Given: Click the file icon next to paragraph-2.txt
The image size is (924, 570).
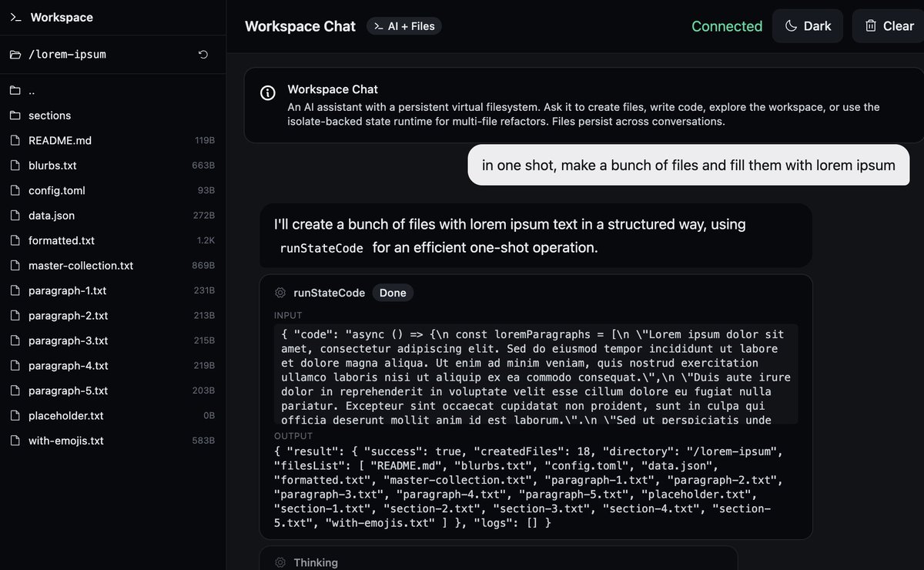Looking at the screenshot, I should [x=15, y=316].
